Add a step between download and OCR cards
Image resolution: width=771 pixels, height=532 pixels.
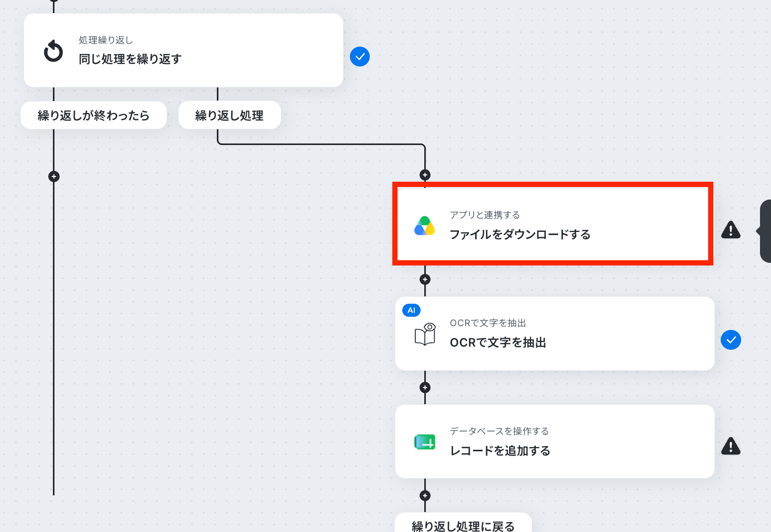pyautogui.click(x=425, y=279)
